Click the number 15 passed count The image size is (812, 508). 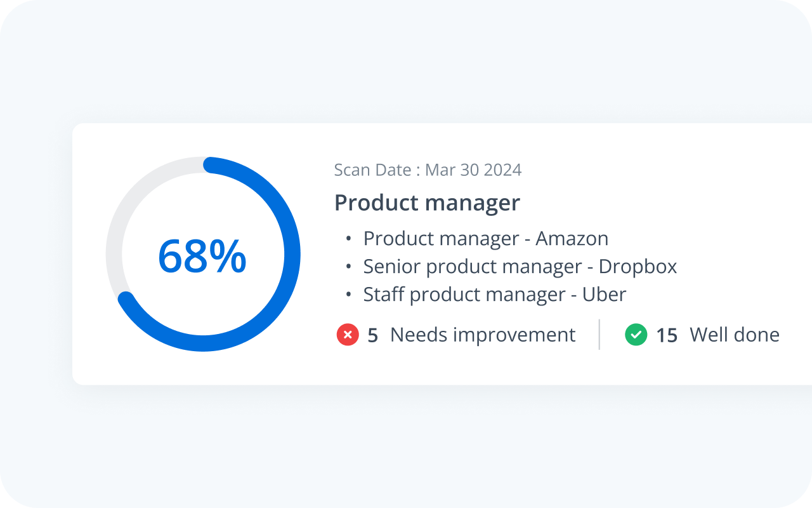point(667,335)
